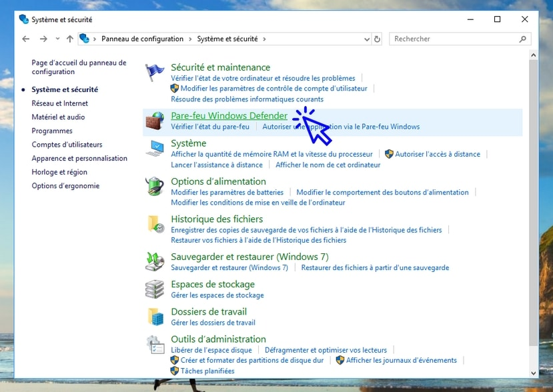The width and height of the screenshot is (553, 392).
Task: Click Afficher les journaux d'événements
Action: click(402, 360)
